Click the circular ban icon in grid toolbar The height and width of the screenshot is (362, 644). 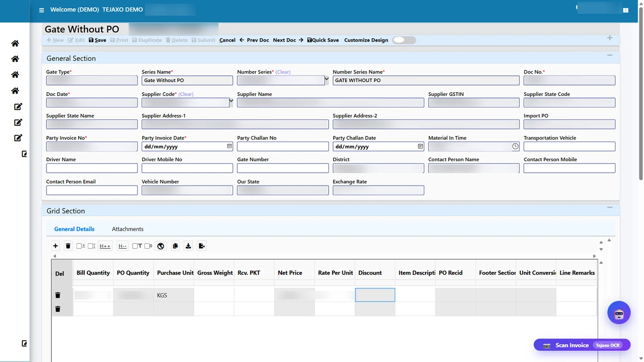(161, 246)
